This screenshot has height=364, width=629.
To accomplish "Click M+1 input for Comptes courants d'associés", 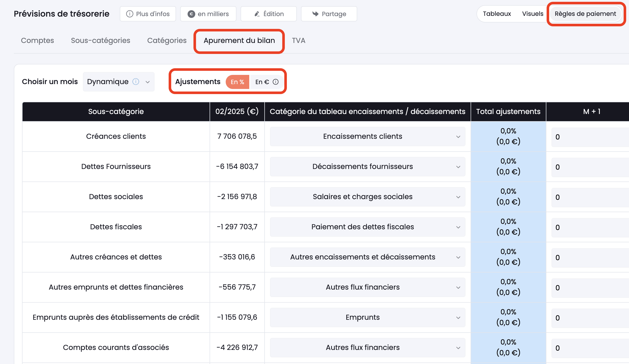I will tap(590, 348).
